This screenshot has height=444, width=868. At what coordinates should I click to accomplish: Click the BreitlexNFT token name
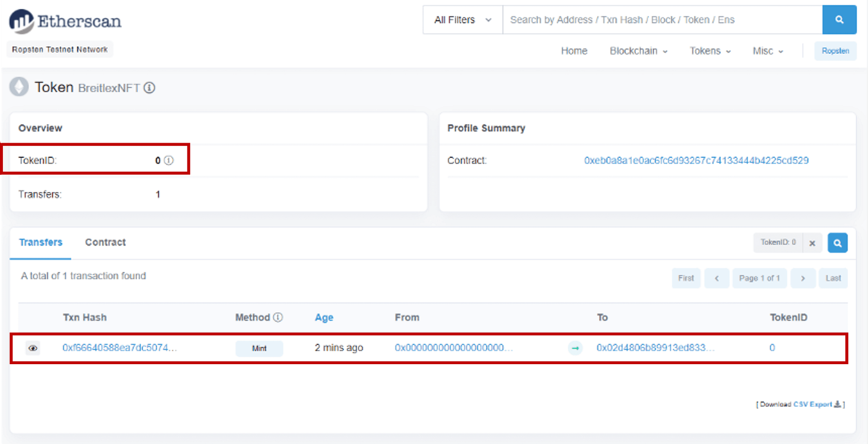tap(109, 88)
